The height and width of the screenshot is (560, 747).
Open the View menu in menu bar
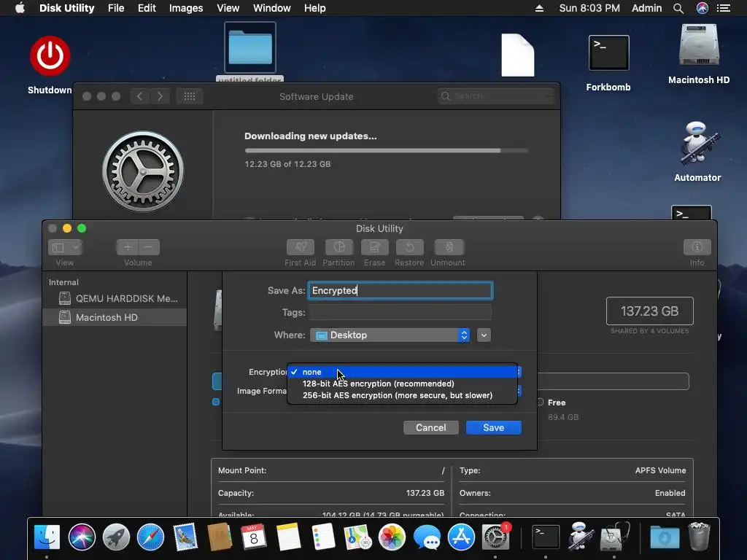pyautogui.click(x=228, y=8)
